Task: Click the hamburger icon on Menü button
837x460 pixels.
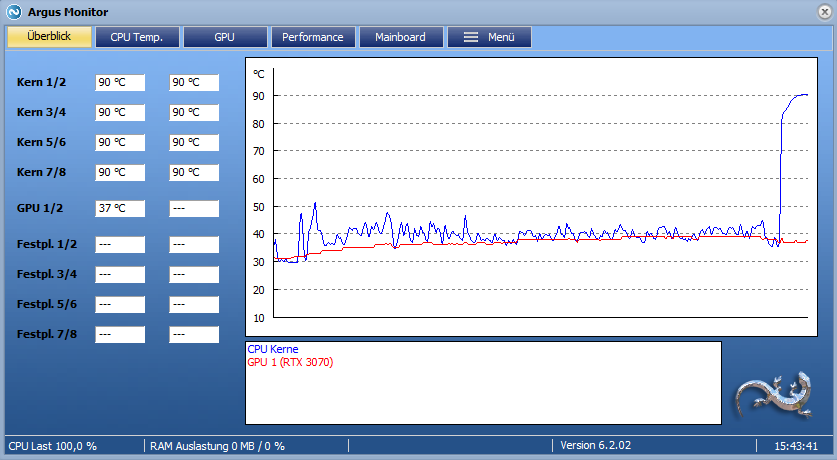Action: coord(470,37)
